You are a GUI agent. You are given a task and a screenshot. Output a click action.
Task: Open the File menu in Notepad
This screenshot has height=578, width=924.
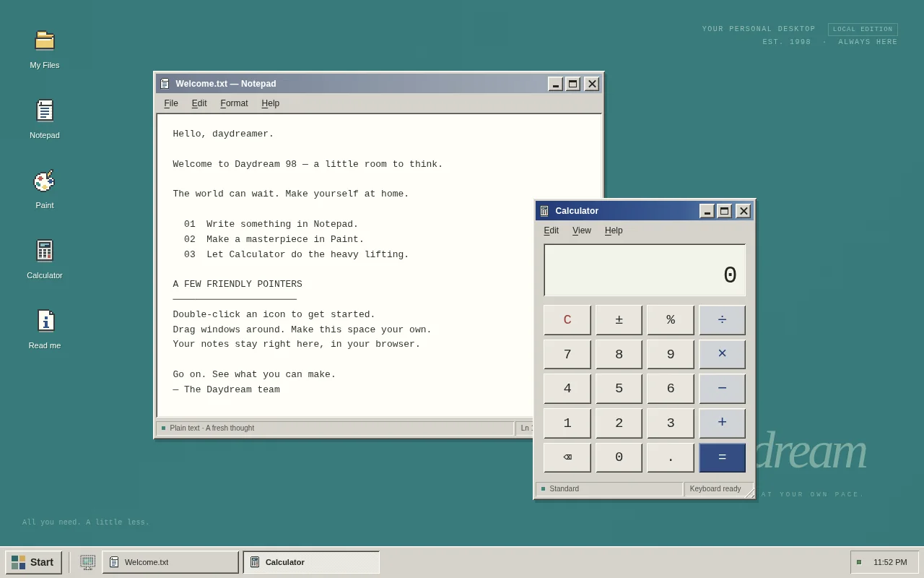click(x=171, y=103)
